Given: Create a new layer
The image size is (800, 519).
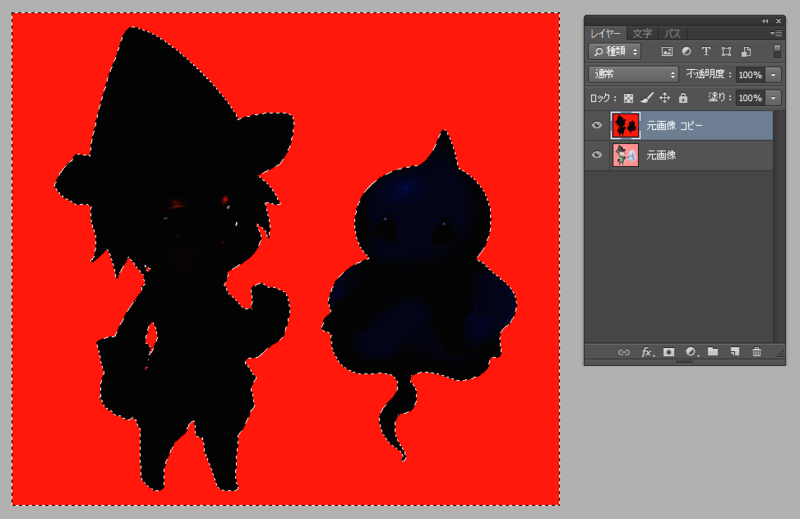Looking at the screenshot, I should pos(735,352).
